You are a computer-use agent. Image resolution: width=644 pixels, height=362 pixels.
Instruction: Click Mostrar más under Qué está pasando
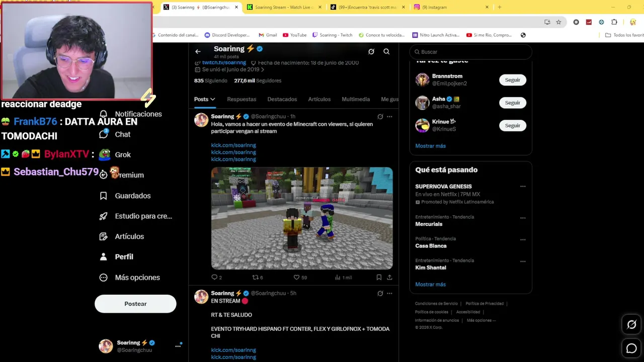click(x=430, y=285)
